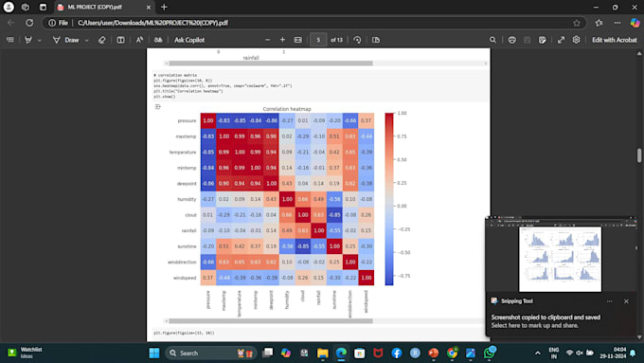644x363 pixels.
Task: Click View site information File icon
Action: click(x=58, y=23)
